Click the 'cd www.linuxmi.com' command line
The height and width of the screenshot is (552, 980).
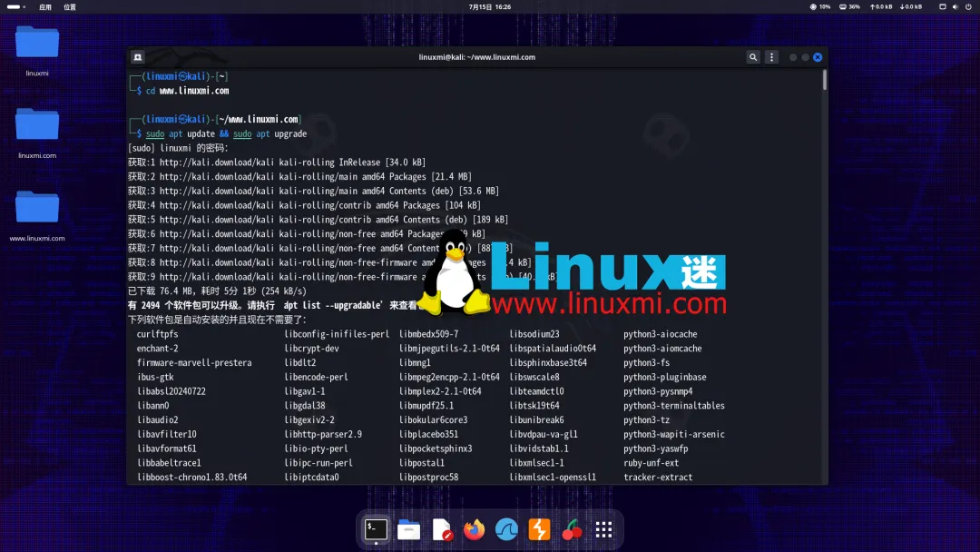(x=188, y=91)
